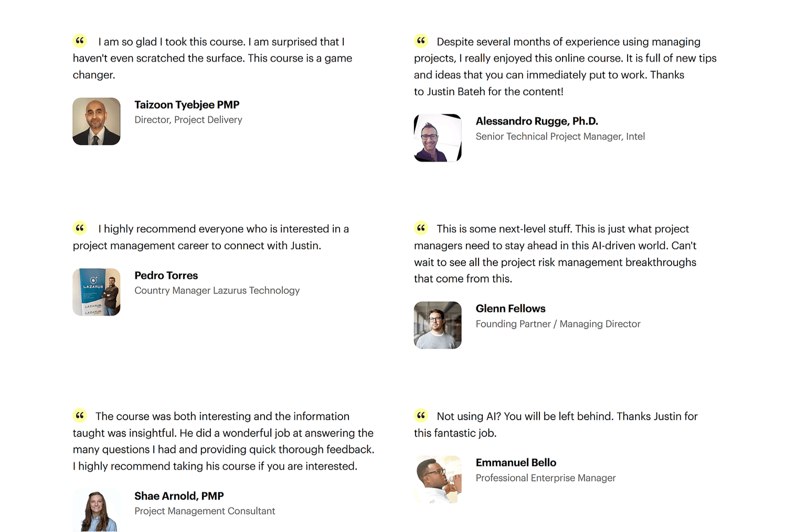
Task: Click Taizoon Tyebjee's profile photo
Action: pyautogui.click(x=97, y=121)
